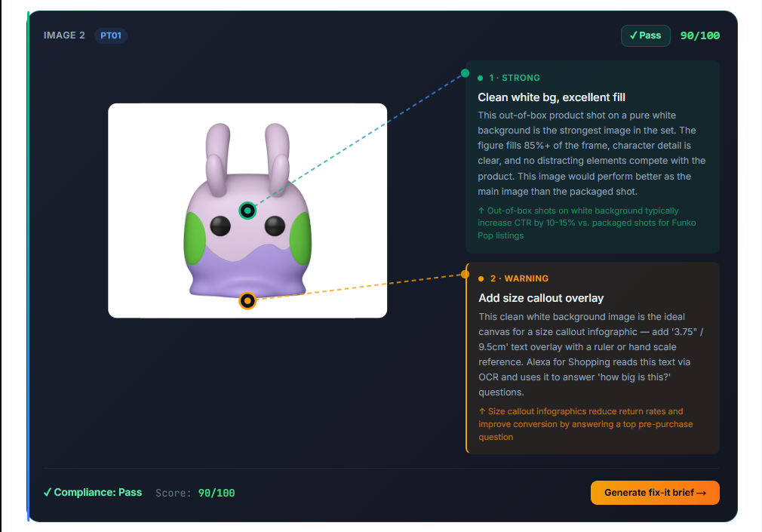Click the green CTR tip about out-of-box shots
The image size is (762, 532).
point(586,223)
